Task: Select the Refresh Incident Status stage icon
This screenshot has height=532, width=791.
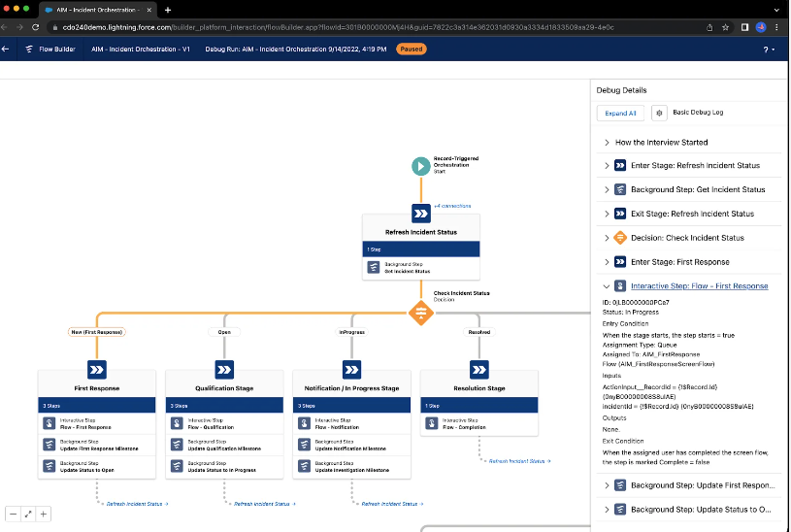Action: coord(420,214)
